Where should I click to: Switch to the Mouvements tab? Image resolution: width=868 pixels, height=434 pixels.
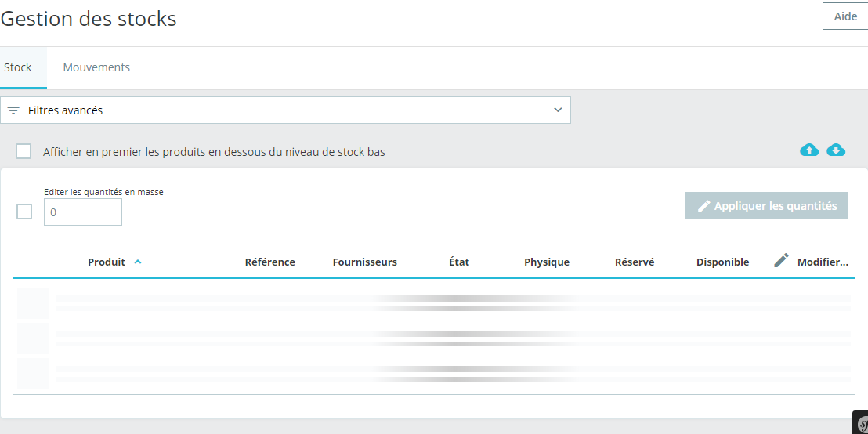pos(96,67)
